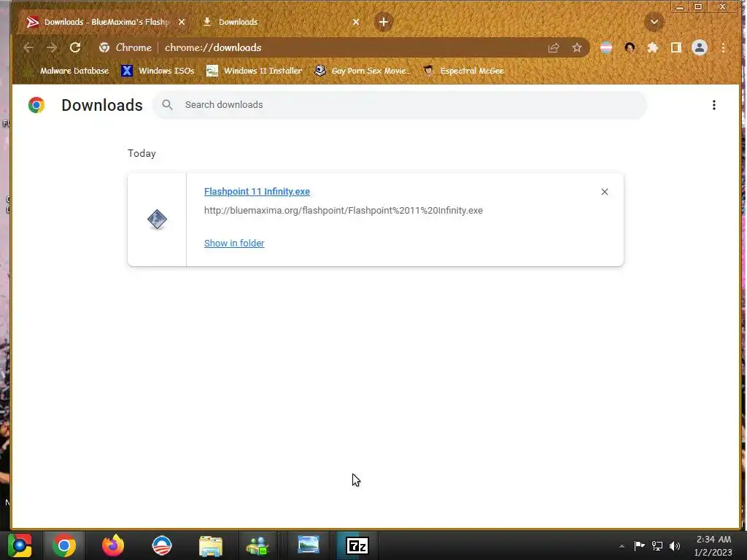Click the Today date heading
The width and height of the screenshot is (747, 560).
click(142, 153)
